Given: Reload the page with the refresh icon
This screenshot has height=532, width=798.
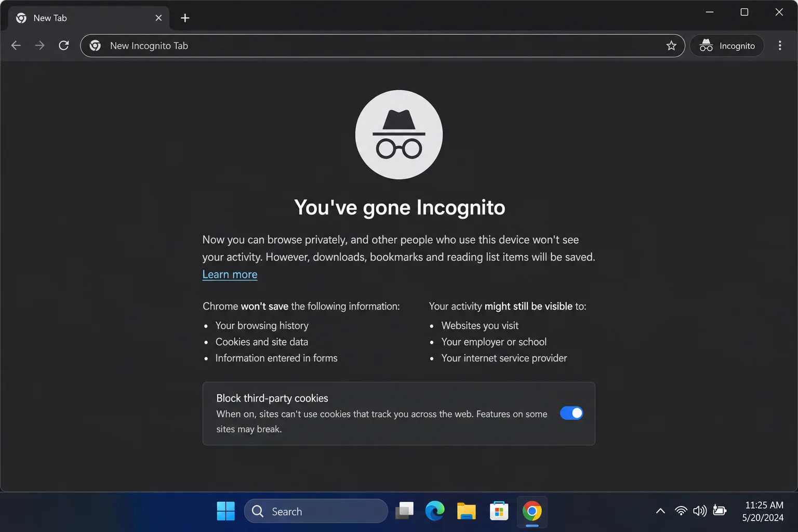Looking at the screenshot, I should [63, 46].
